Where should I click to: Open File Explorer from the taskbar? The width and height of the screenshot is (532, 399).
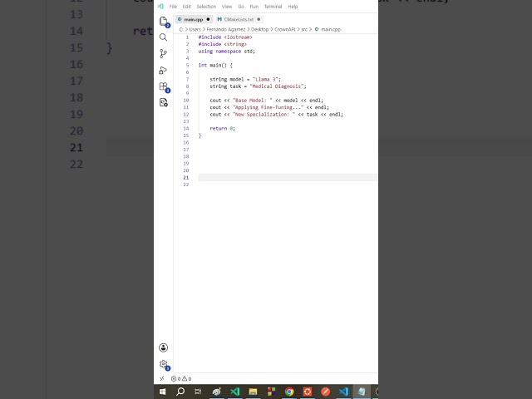[x=253, y=392]
